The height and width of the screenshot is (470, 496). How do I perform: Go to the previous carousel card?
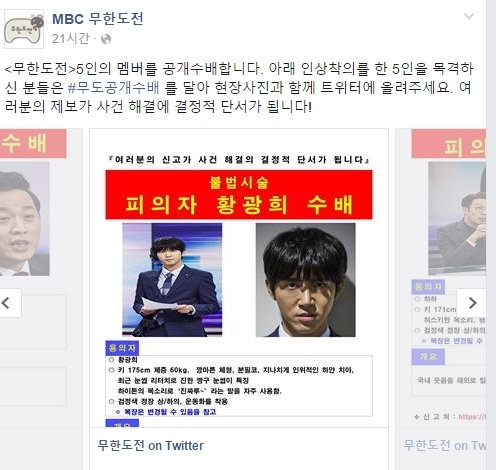(10, 303)
